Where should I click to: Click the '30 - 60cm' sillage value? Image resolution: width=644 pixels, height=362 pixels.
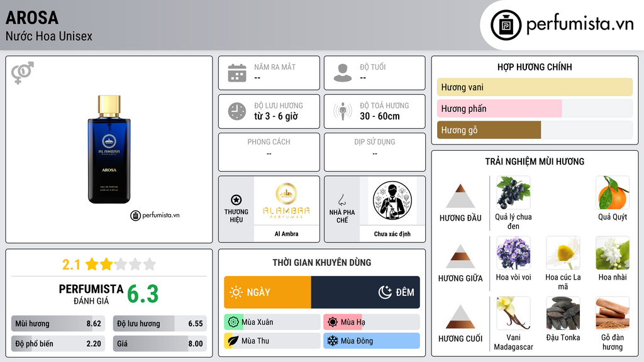(380, 116)
